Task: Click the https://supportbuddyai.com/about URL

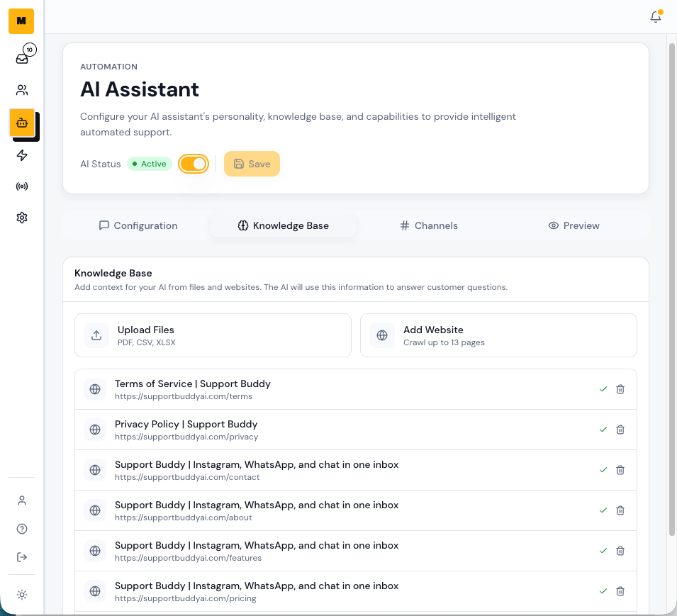Action: pyautogui.click(x=184, y=517)
